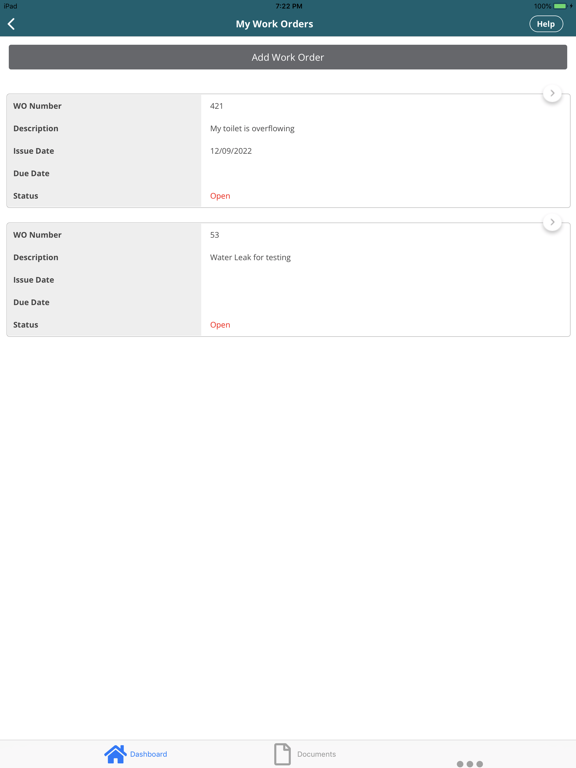Open the three-dot more menu

click(x=470, y=764)
